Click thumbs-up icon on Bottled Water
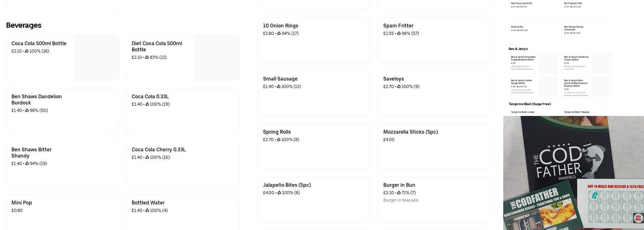Image resolution: width=644 pixels, height=230 pixels. tap(147, 211)
